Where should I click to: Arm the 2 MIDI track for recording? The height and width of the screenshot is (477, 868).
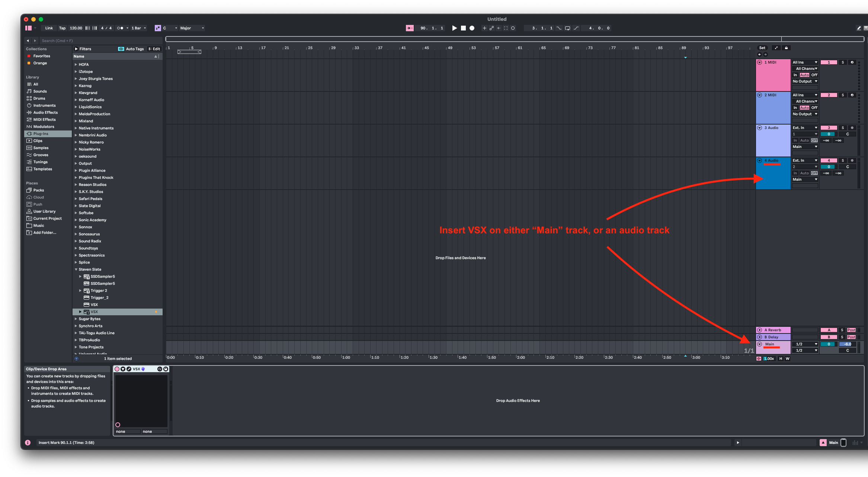852,95
